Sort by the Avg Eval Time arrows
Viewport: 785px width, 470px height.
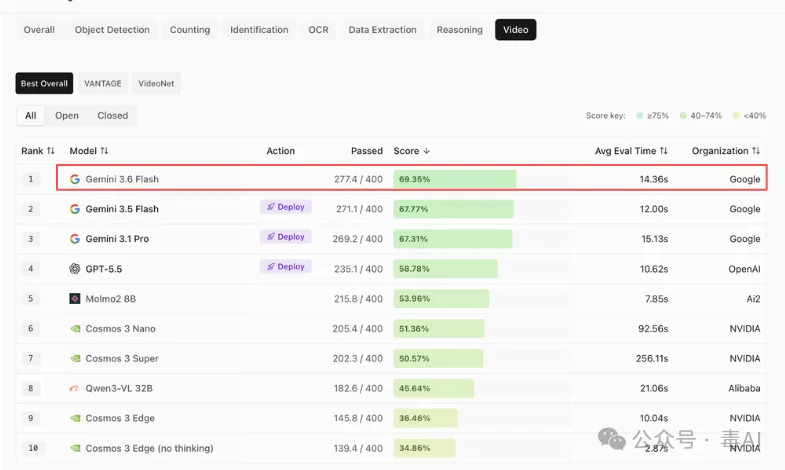663,151
